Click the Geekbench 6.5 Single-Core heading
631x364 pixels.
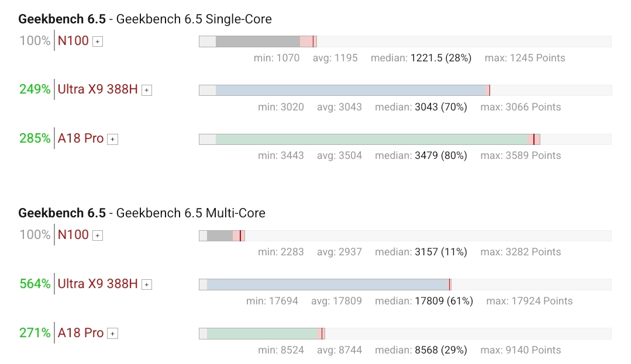coord(145,19)
